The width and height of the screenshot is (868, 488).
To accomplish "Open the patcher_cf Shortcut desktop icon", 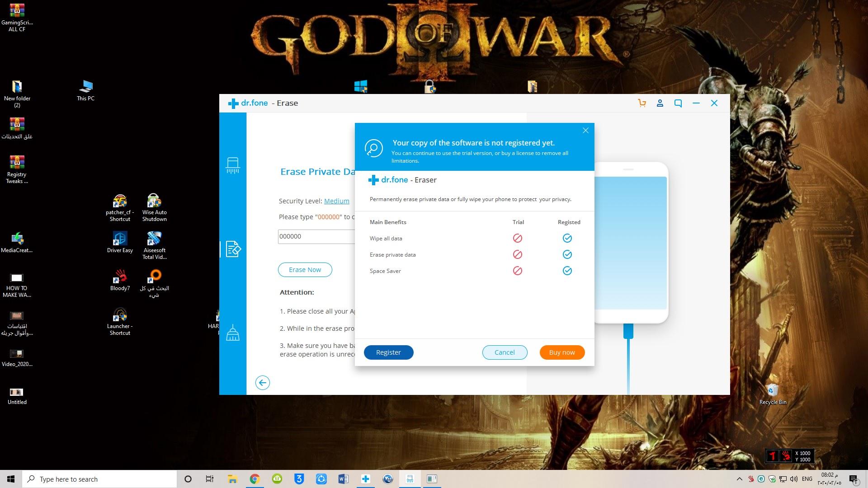I will coord(120,207).
